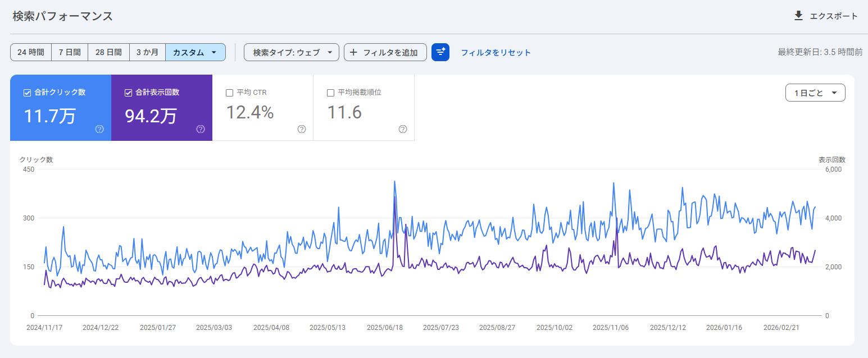Uncheck the 合計クリック数 metric checkbox
Viewport: 868px width, 358px height.
pos(26,92)
